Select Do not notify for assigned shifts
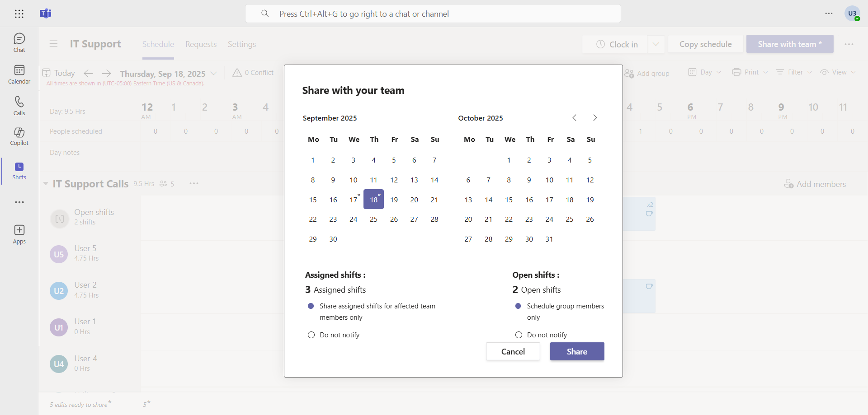 point(311,335)
